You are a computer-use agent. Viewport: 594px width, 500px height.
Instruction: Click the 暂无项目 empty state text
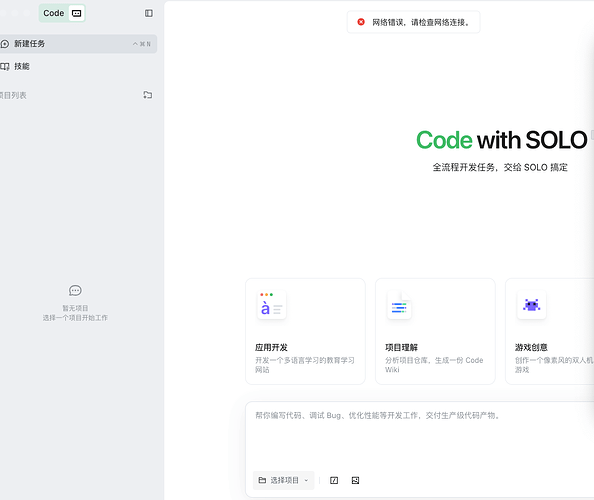click(x=75, y=308)
